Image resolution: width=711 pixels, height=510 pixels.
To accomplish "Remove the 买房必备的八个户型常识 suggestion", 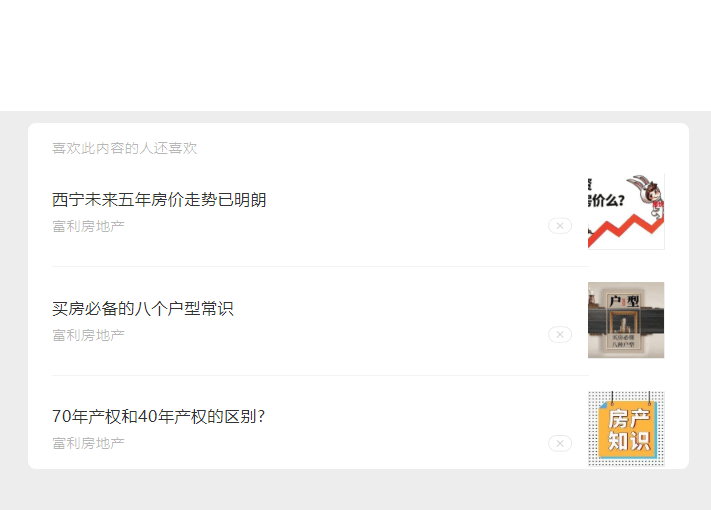I will pos(560,335).
